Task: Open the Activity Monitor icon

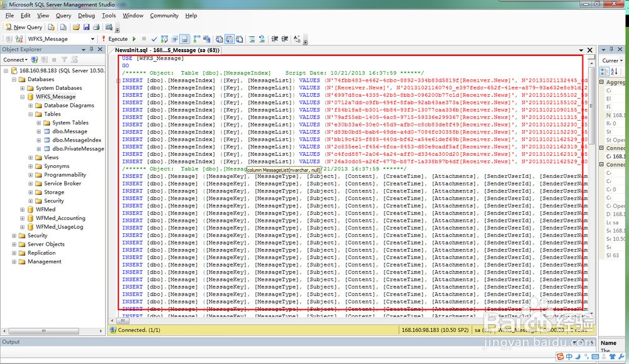Action: click(x=109, y=27)
